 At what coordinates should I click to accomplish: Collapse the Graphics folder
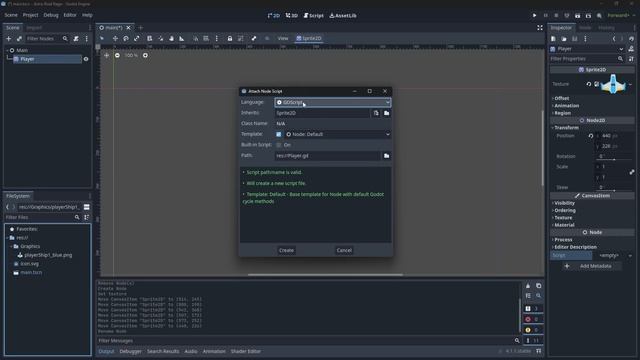(x=11, y=247)
